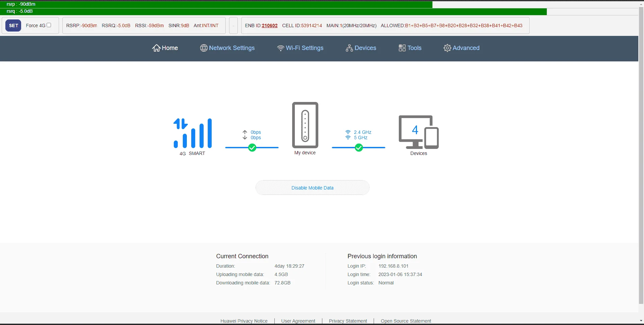This screenshot has height=325, width=644.
Task: Open the Devices tab in navbar
Action: point(365,48)
